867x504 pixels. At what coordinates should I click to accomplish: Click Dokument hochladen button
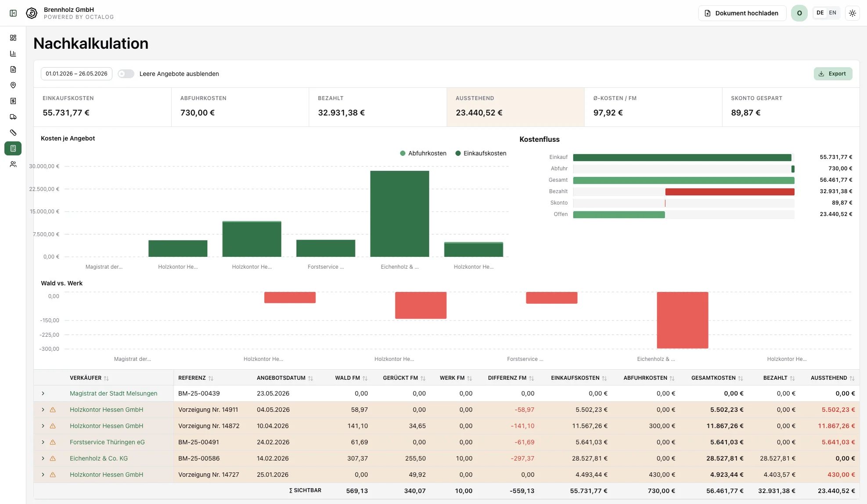coord(742,13)
